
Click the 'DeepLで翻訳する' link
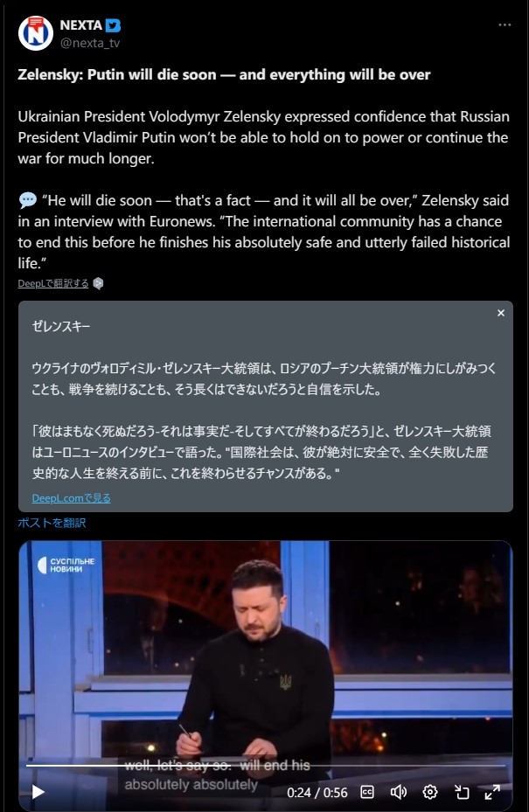[x=52, y=283]
